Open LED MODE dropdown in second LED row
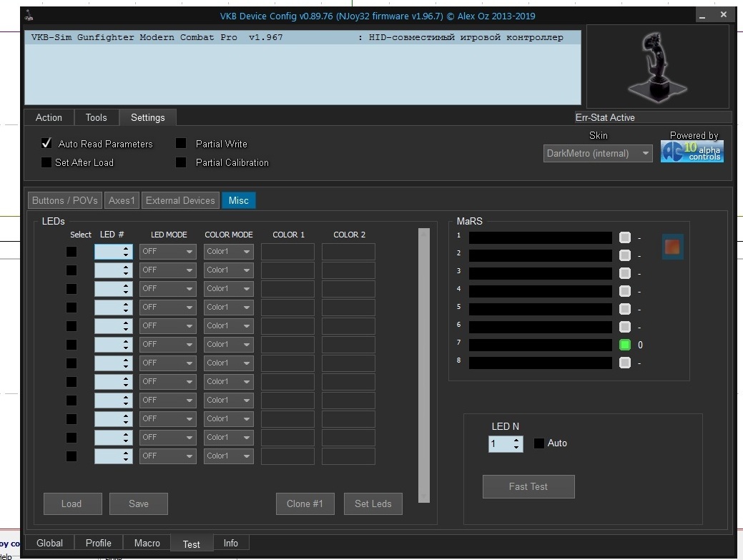The width and height of the screenshot is (743, 560). point(168,270)
